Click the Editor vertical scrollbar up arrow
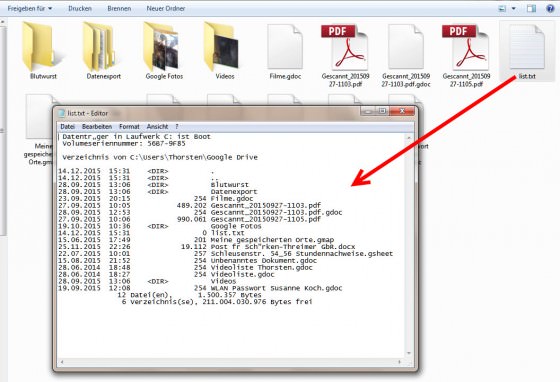Viewport: 560px width, 382px height. coord(409,137)
